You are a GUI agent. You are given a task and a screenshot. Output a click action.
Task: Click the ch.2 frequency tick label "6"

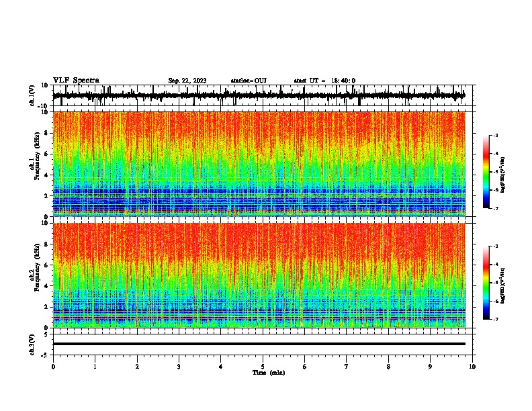point(46,265)
